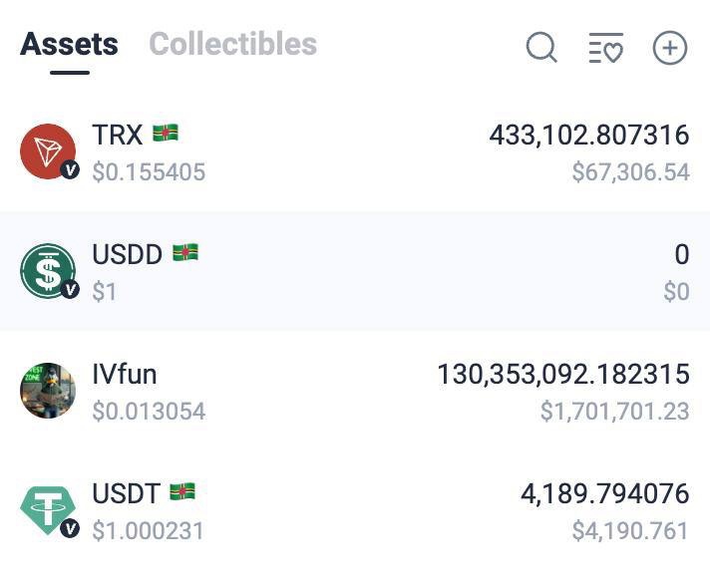Tap the red TRX token logo
The image size is (710, 588).
(x=48, y=151)
